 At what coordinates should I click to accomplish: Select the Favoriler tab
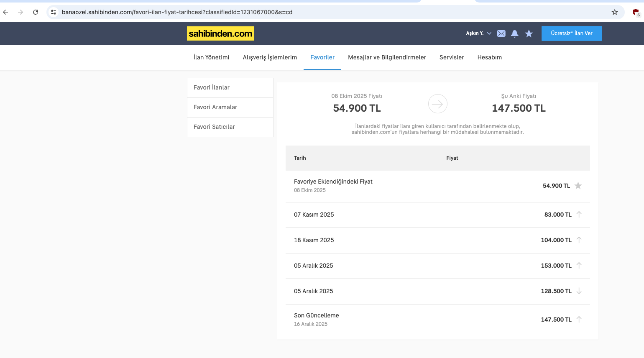click(322, 57)
